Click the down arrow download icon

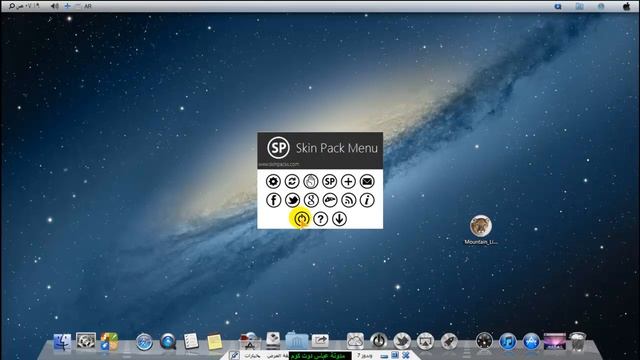pyautogui.click(x=339, y=219)
